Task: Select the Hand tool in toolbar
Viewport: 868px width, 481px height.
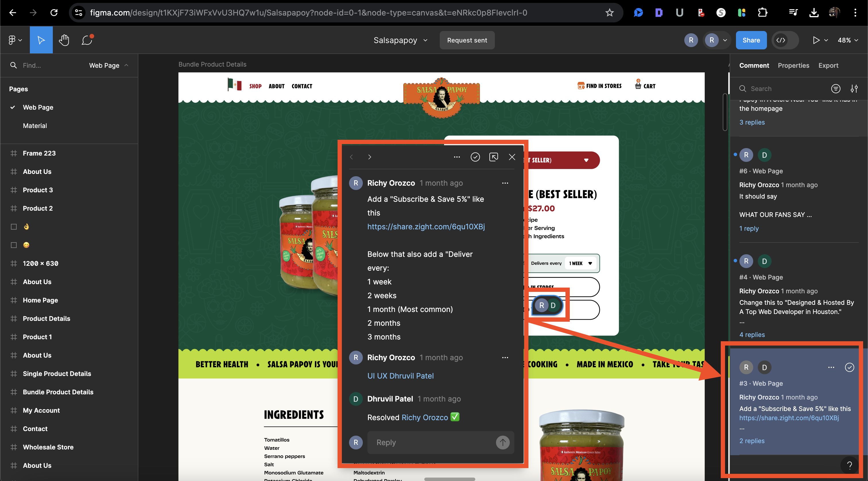Action: (64, 40)
